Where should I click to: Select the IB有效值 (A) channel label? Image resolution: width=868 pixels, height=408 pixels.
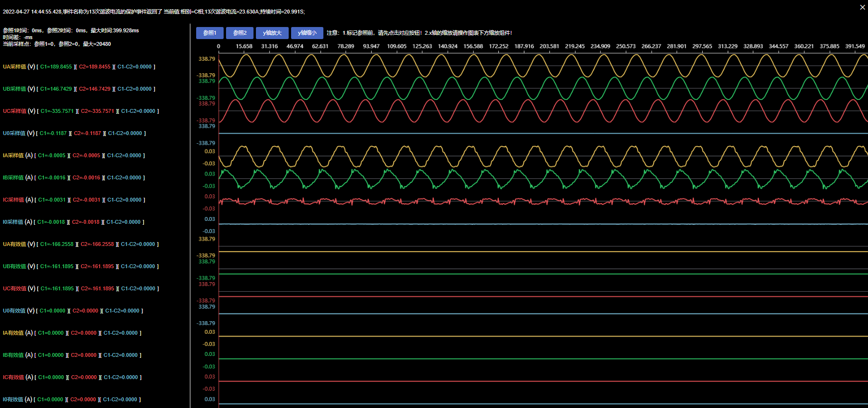[x=18, y=355]
